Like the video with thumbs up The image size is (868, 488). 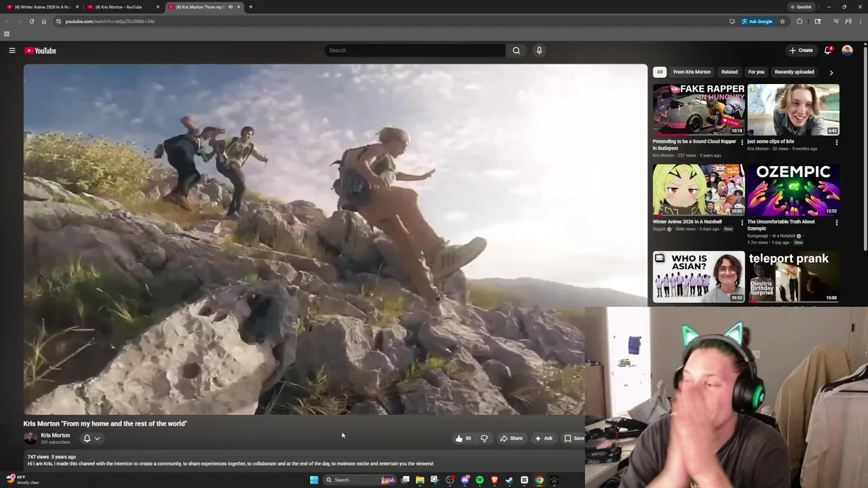tap(464, 439)
